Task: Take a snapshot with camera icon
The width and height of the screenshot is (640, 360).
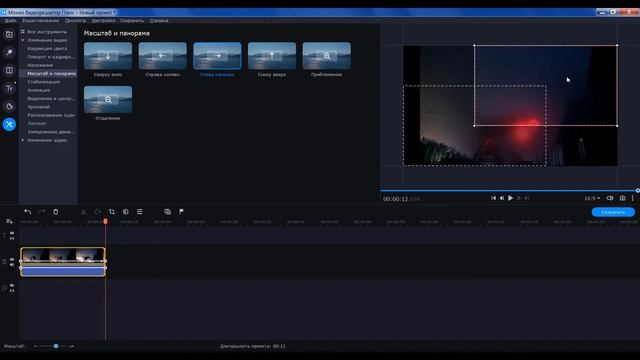Action: tap(622, 198)
